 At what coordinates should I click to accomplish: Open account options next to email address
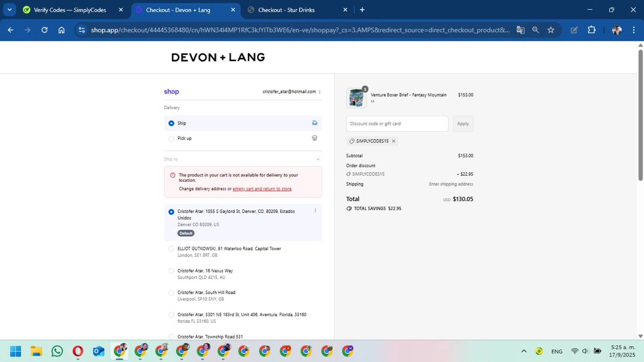320,92
